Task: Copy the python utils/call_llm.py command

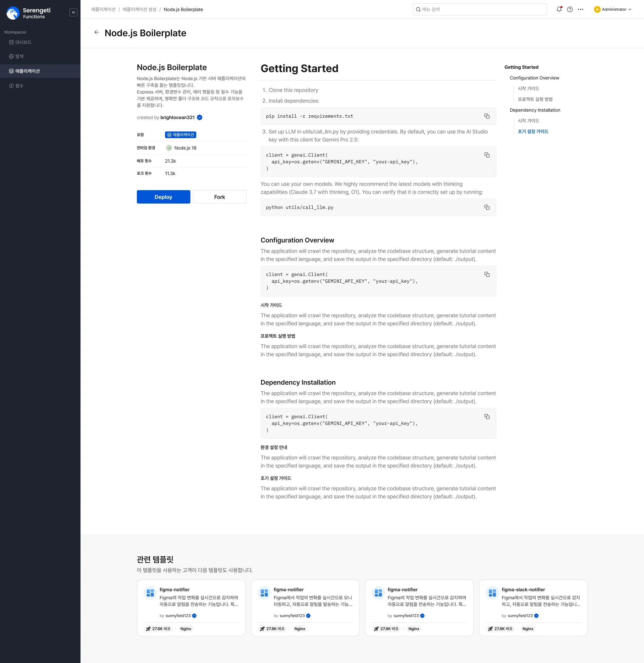Action: 487,207
